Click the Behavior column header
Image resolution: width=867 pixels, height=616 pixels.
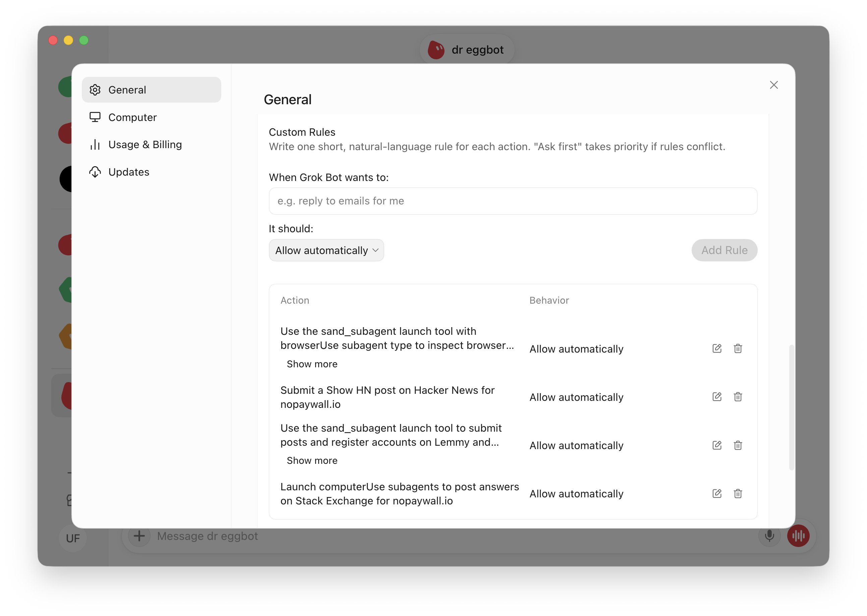pyautogui.click(x=549, y=300)
